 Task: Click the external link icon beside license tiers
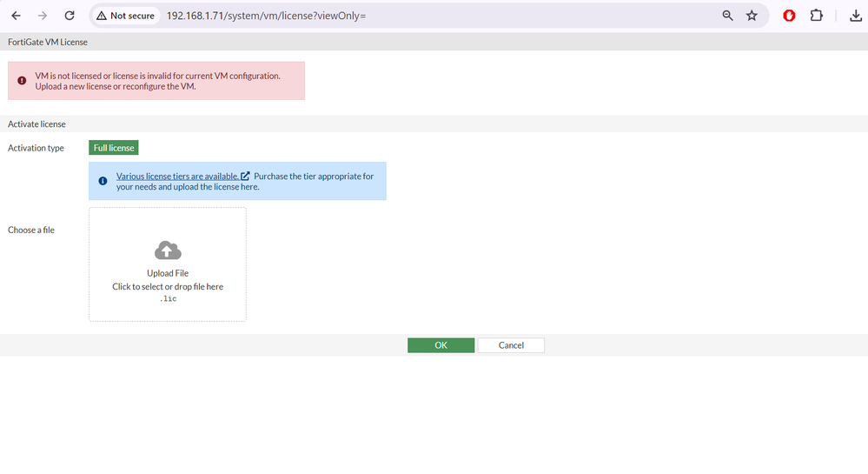[x=245, y=176]
